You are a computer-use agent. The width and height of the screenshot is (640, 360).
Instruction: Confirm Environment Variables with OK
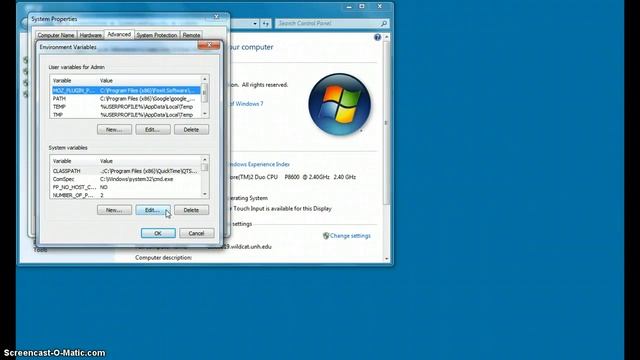[x=158, y=233]
